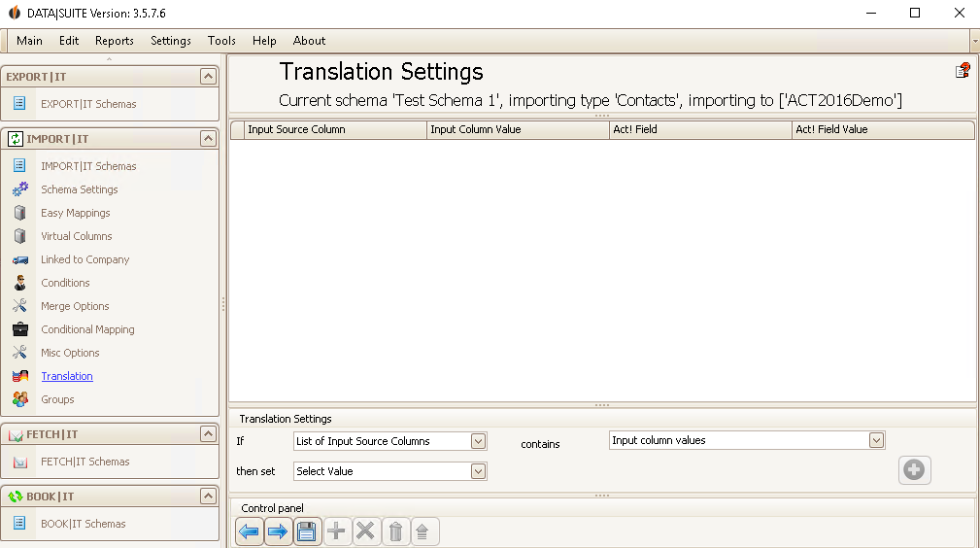Click the sidebar vertical splitter handle
The height and width of the screenshot is (548, 980).
(x=223, y=305)
